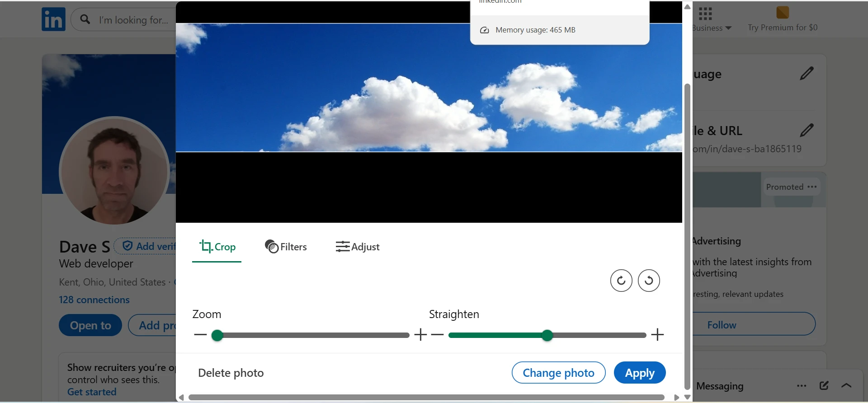Click the Straighten minus icon
Image resolution: width=868 pixels, height=403 pixels.
click(x=437, y=335)
